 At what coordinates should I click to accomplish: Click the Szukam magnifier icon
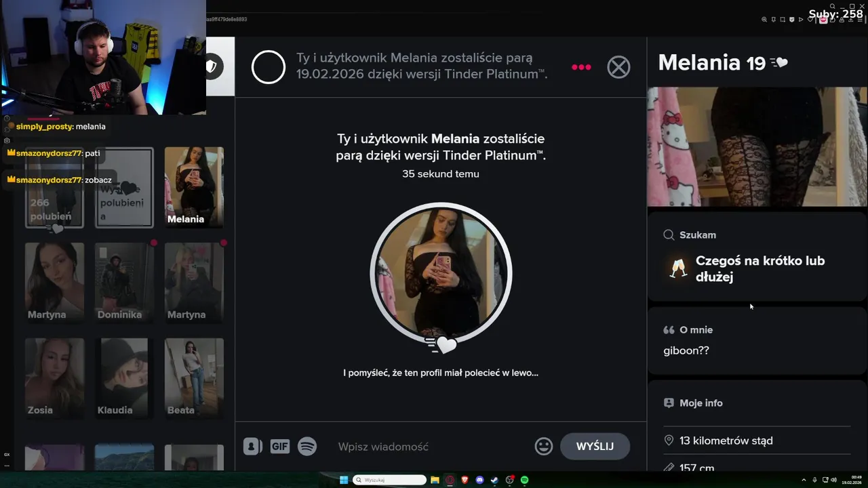(x=669, y=235)
